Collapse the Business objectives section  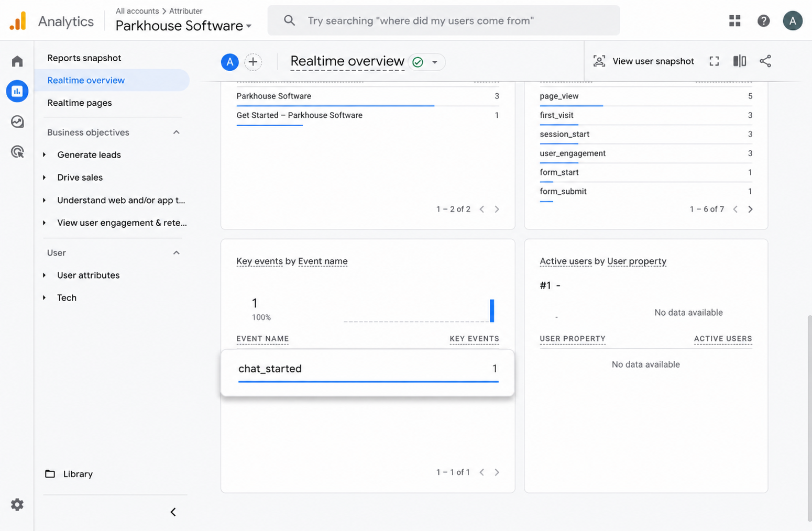pyautogui.click(x=177, y=132)
